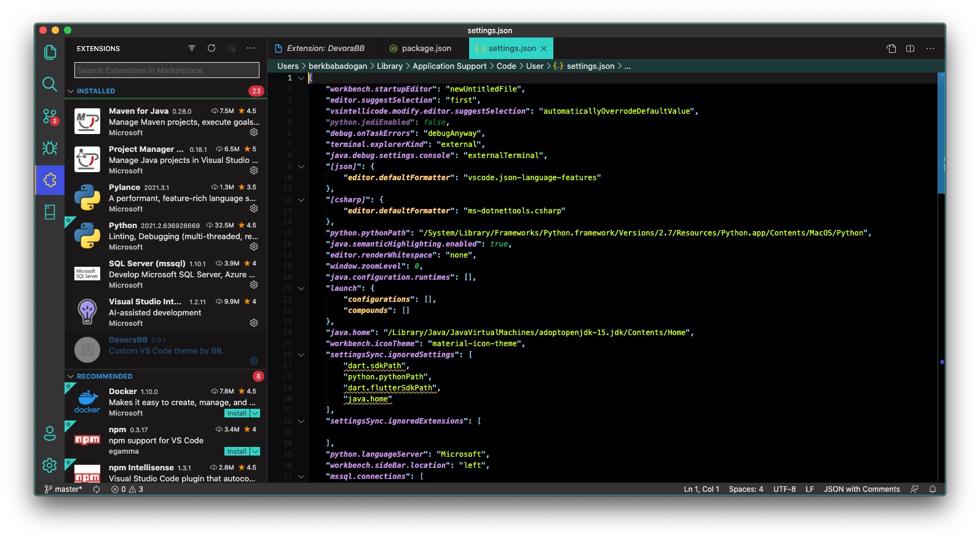Open the Maven for Java extension entry

click(x=166, y=122)
